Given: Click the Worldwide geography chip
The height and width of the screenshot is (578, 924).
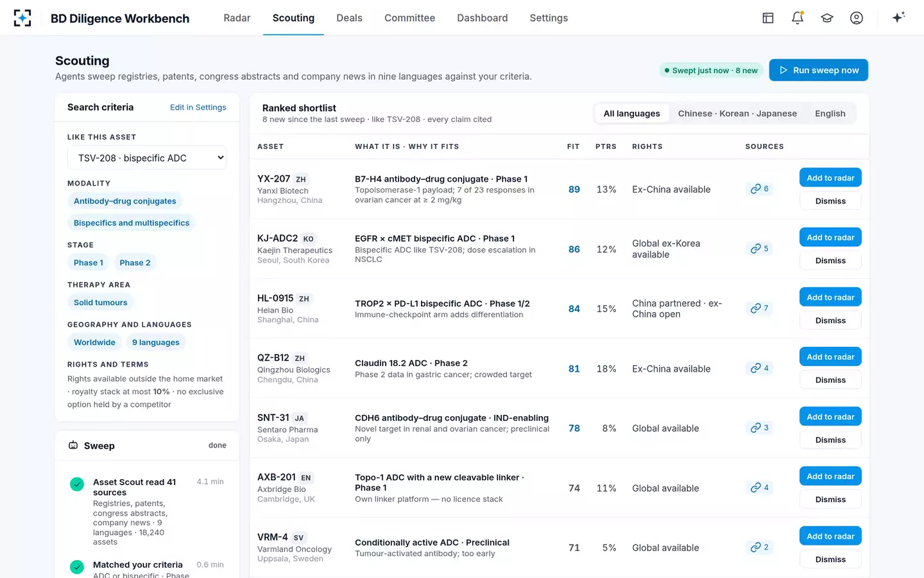Looking at the screenshot, I should (94, 342).
